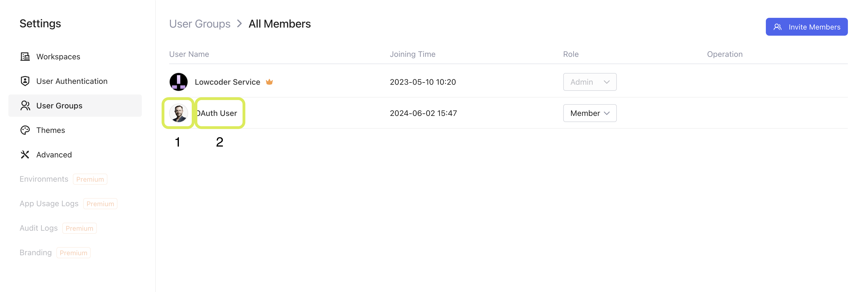Navigate back via User Groups breadcrumb
Image resolution: width=868 pixels, height=292 pixels.
[x=200, y=24]
